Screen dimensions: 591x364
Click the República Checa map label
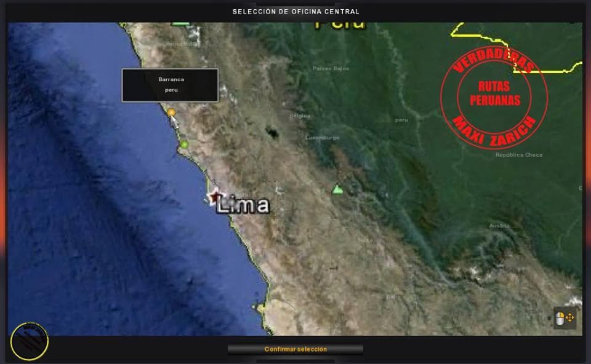(519, 155)
